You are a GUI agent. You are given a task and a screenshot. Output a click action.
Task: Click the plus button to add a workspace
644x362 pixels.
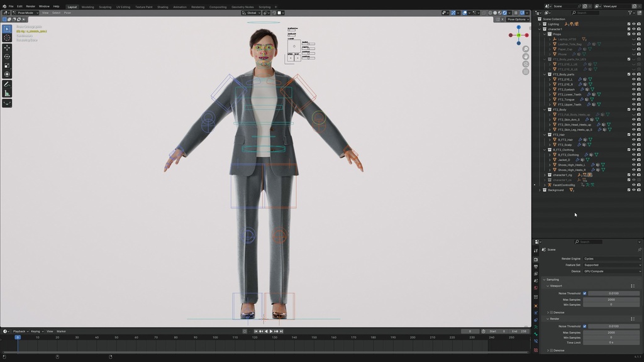point(275,6)
